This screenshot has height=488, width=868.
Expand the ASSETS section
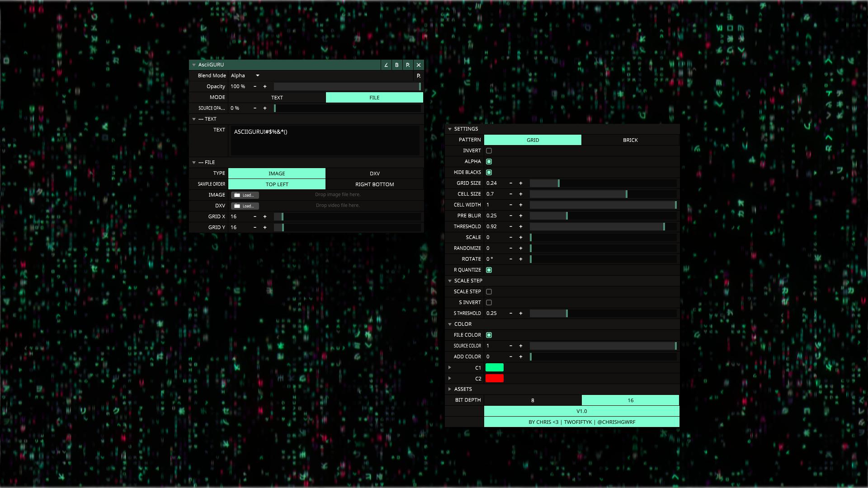coord(450,389)
